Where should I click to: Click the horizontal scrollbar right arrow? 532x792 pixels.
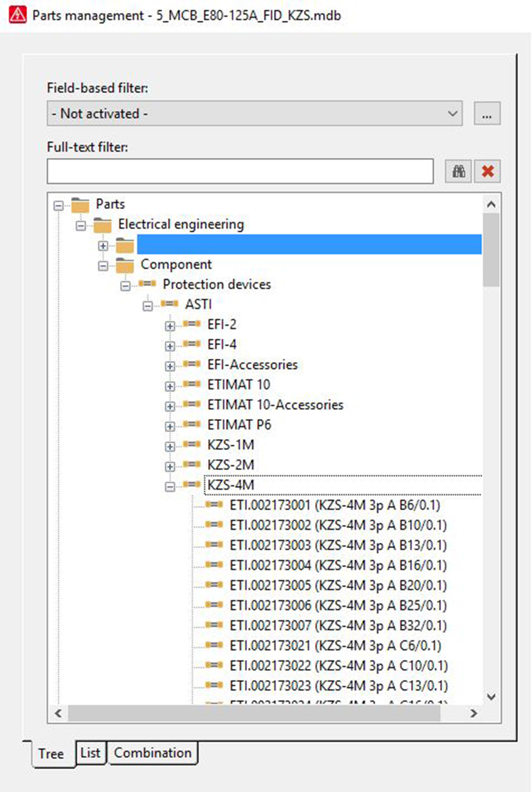click(474, 713)
